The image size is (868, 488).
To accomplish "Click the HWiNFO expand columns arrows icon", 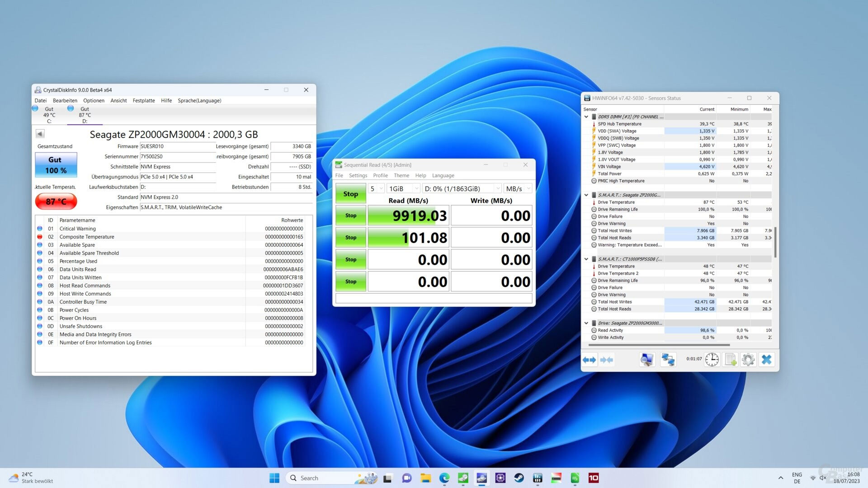I will (x=590, y=360).
